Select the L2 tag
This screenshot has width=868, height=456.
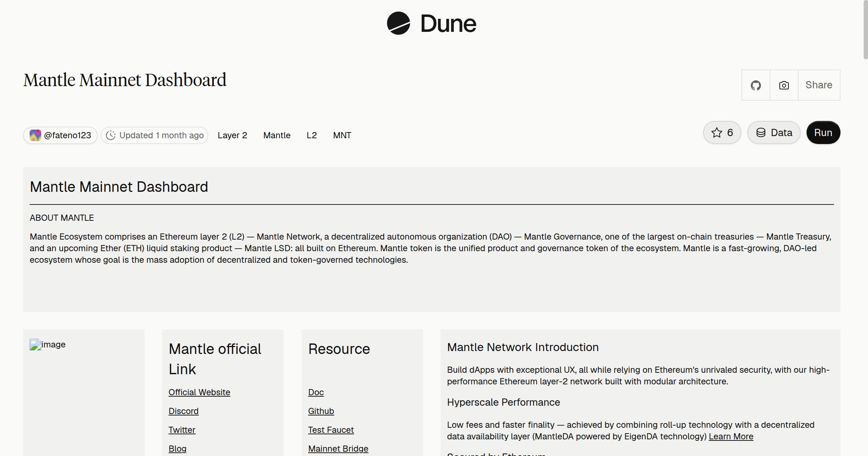point(312,135)
